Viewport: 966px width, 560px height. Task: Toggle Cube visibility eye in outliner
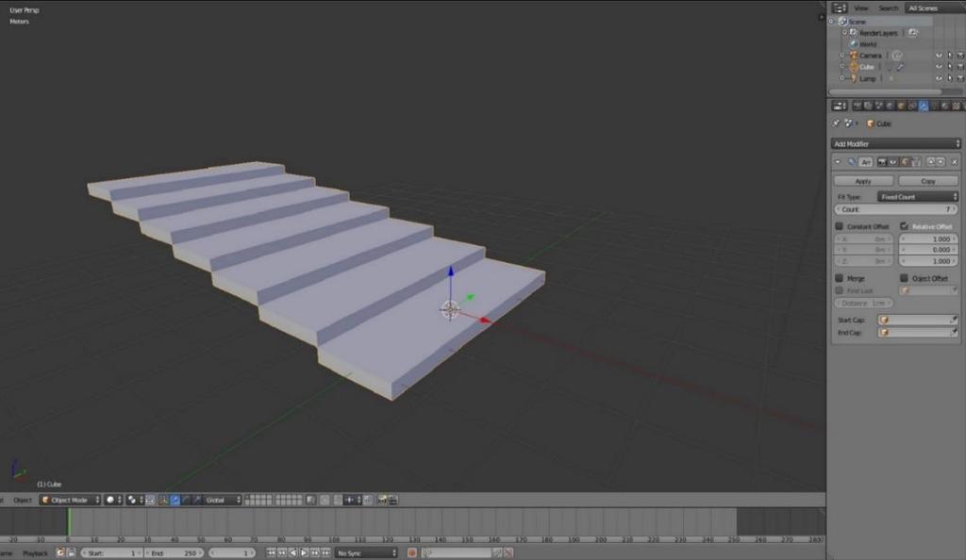coord(939,66)
